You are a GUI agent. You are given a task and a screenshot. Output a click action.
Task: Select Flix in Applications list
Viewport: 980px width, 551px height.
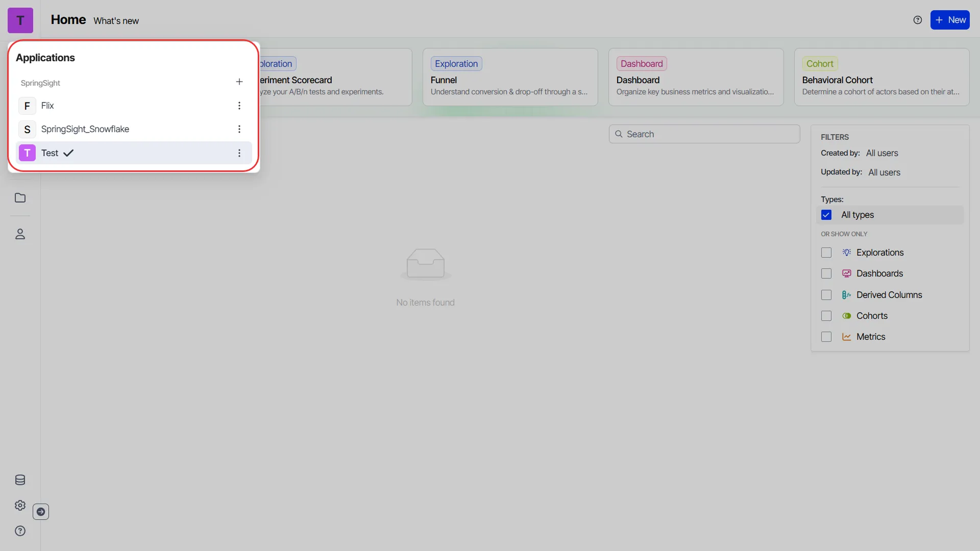[135, 106]
